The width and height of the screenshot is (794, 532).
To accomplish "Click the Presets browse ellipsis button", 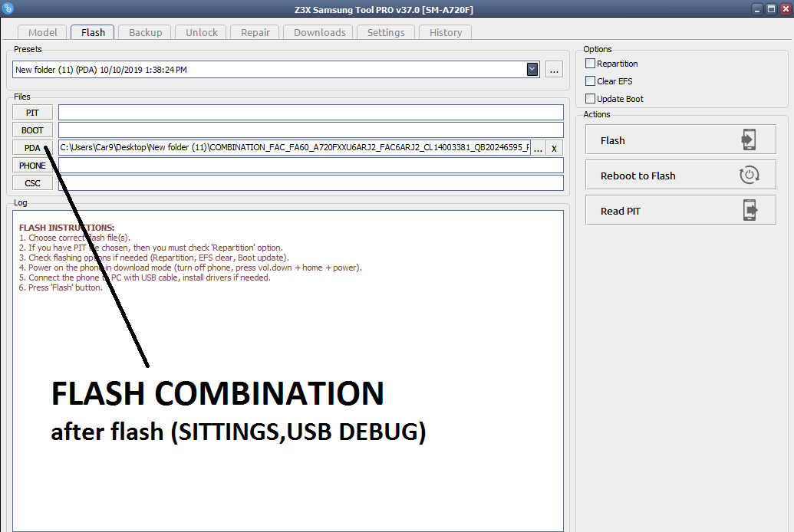I will [554, 69].
